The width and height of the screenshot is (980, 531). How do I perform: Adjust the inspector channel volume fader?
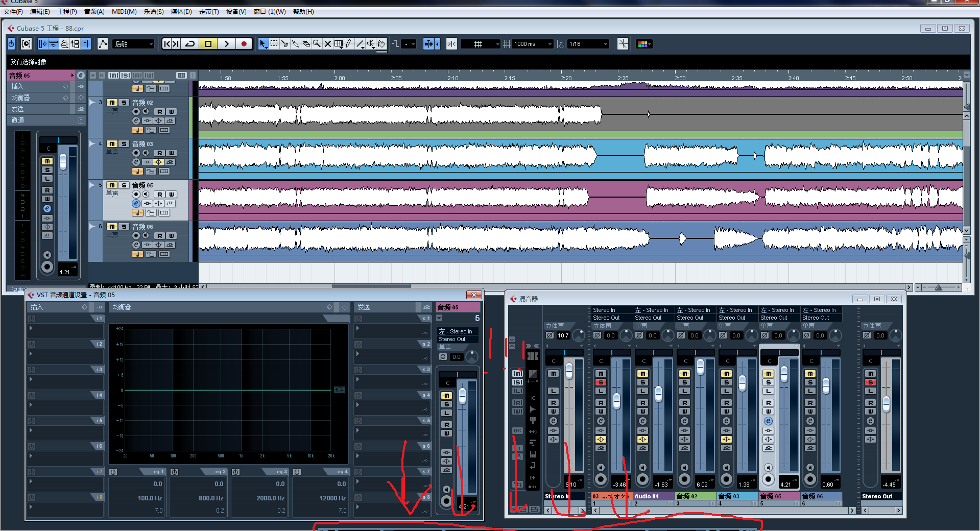[63, 162]
